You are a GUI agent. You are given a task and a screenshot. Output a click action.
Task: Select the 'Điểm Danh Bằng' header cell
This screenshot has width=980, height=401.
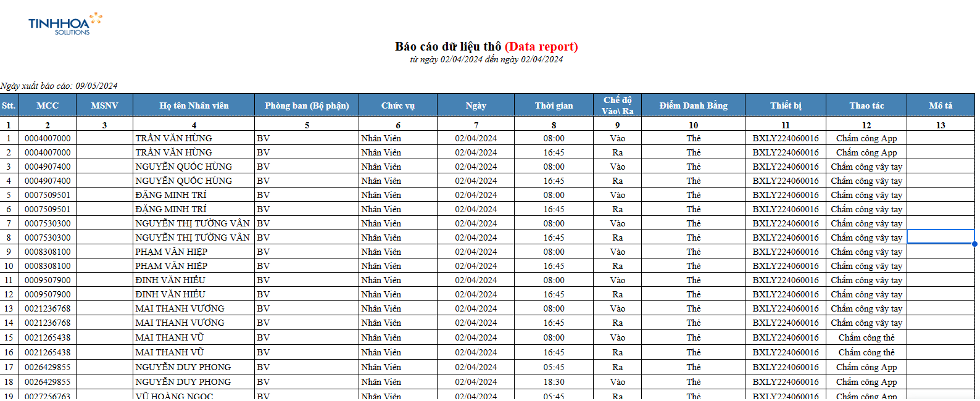pyautogui.click(x=693, y=105)
